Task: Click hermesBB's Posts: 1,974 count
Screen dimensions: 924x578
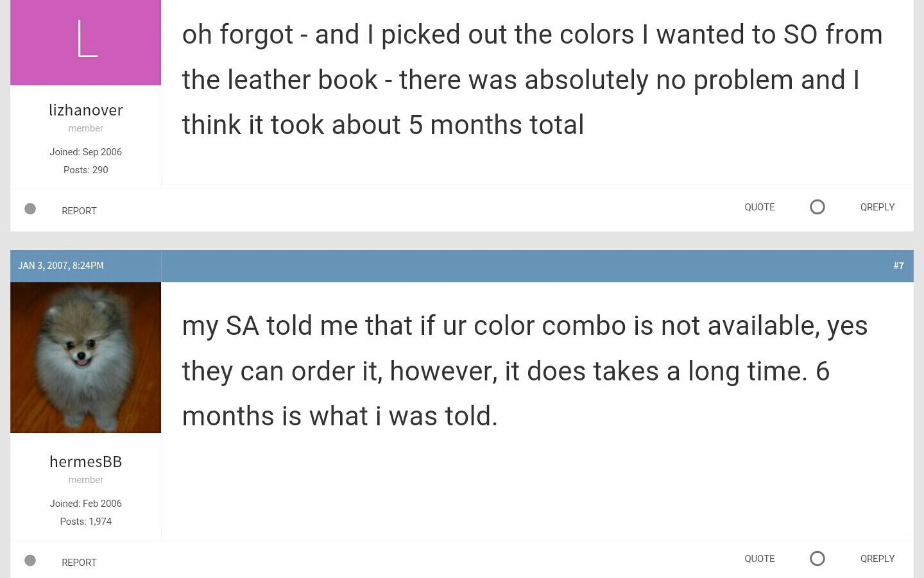Action: pyautogui.click(x=86, y=522)
